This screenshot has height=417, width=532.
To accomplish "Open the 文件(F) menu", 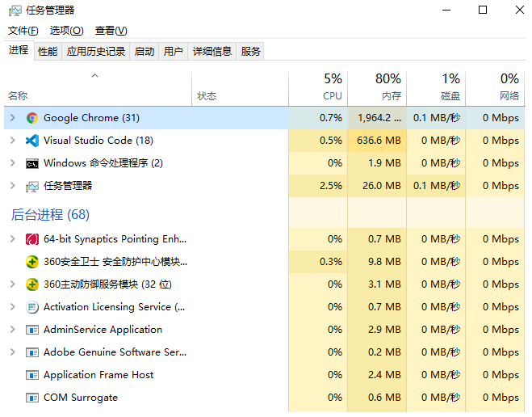I will click(x=23, y=31).
